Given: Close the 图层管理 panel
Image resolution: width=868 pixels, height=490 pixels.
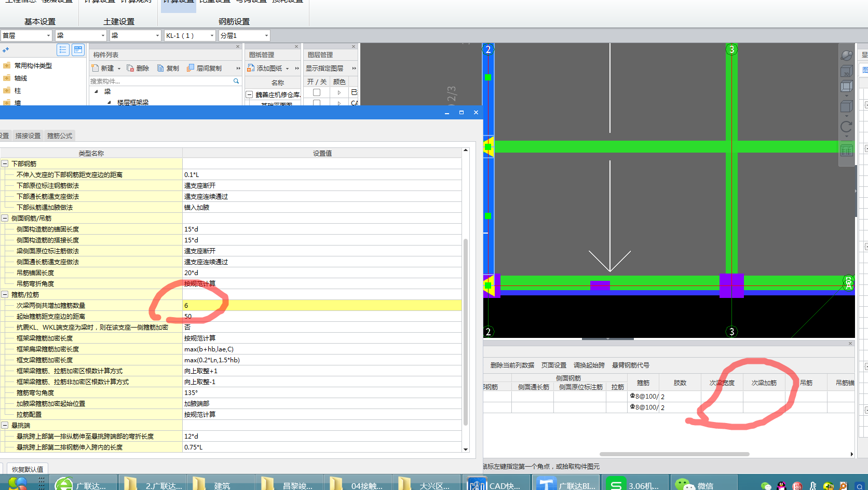Looking at the screenshot, I should (353, 47).
